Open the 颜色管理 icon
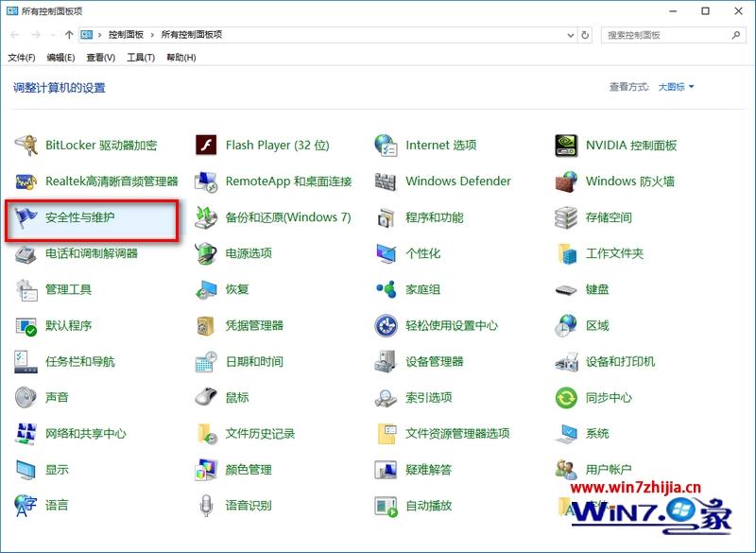This screenshot has width=756, height=553. pos(206,470)
